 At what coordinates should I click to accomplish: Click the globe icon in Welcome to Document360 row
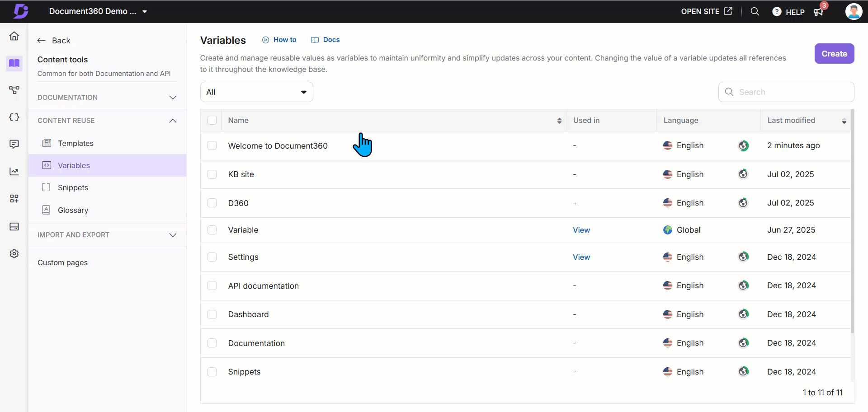[743, 145]
